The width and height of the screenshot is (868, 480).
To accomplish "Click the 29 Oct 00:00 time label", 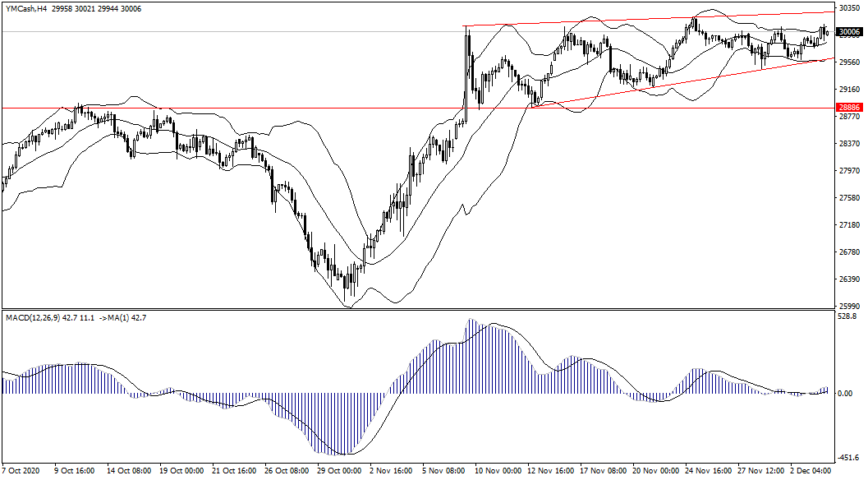I will [338, 473].
